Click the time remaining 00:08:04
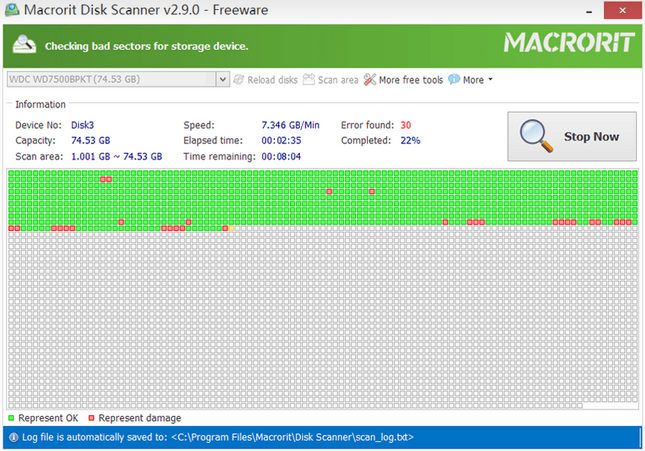This screenshot has height=451, width=645. tap(281, 157)
